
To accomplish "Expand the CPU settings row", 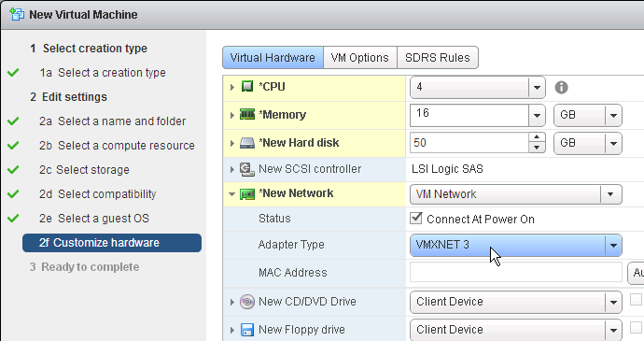I will coord(232,87).
